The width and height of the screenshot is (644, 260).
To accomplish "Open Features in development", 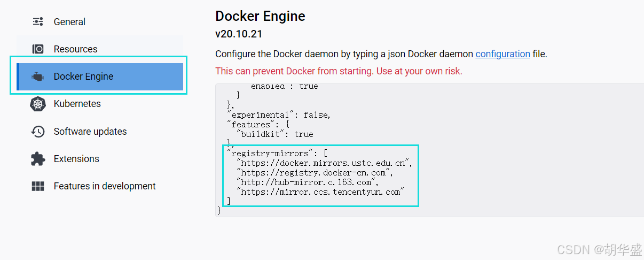I will (x=105, y=186).
